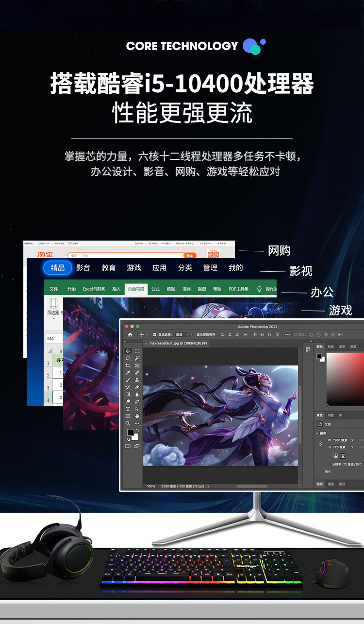The height and width of the screenshot is (624, 364).
Task: Select the History Brush tool
Action: 128,387
